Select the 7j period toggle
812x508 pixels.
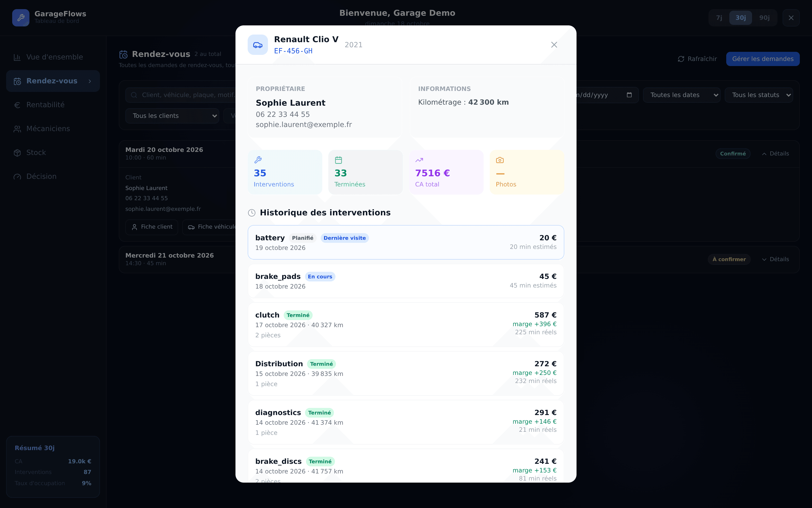point(719,18)
